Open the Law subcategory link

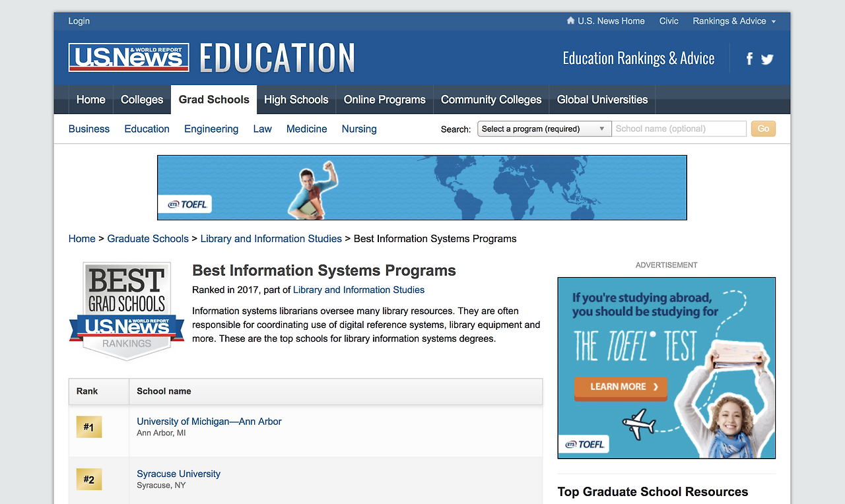263,129
